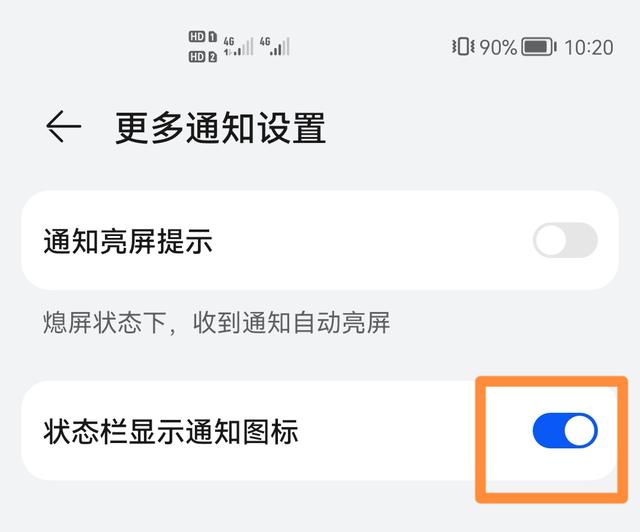Tap the battery icon in status bar
Screen dimensions: 640x532
[x=539, y=47]
